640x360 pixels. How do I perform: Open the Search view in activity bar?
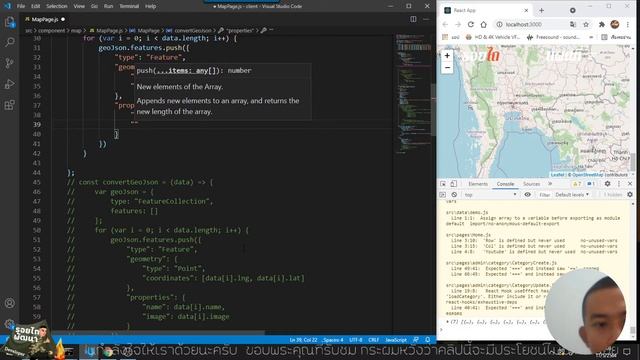click(9, 42)
